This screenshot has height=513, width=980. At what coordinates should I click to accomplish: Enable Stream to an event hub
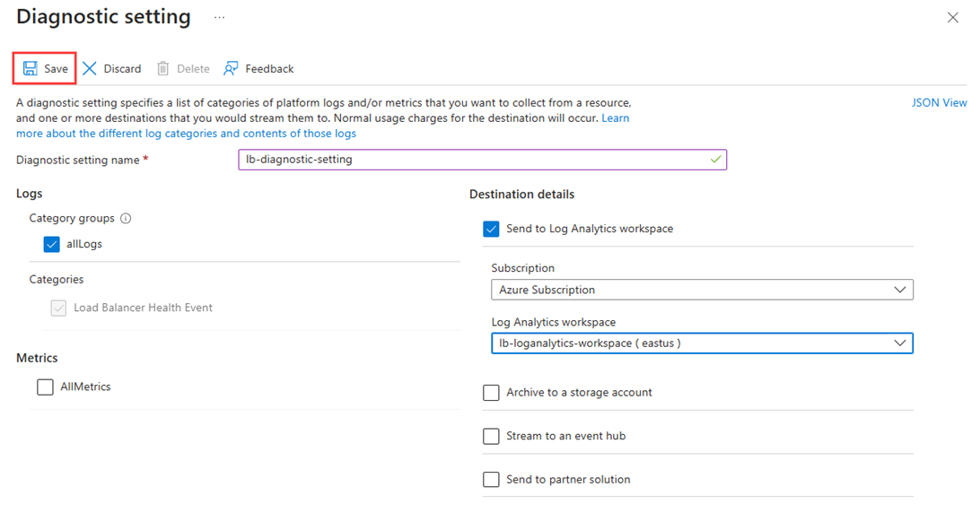coord(492,437)
